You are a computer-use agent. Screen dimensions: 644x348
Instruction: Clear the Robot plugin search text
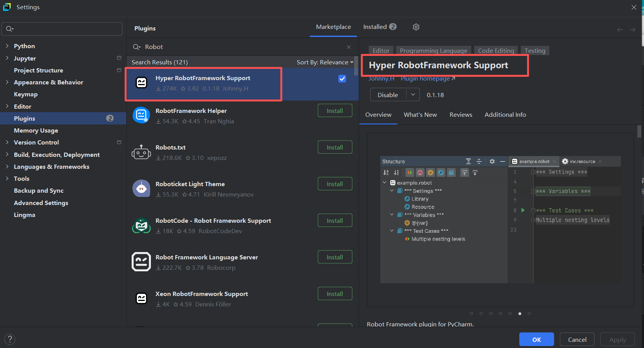(x=349, y=47)
